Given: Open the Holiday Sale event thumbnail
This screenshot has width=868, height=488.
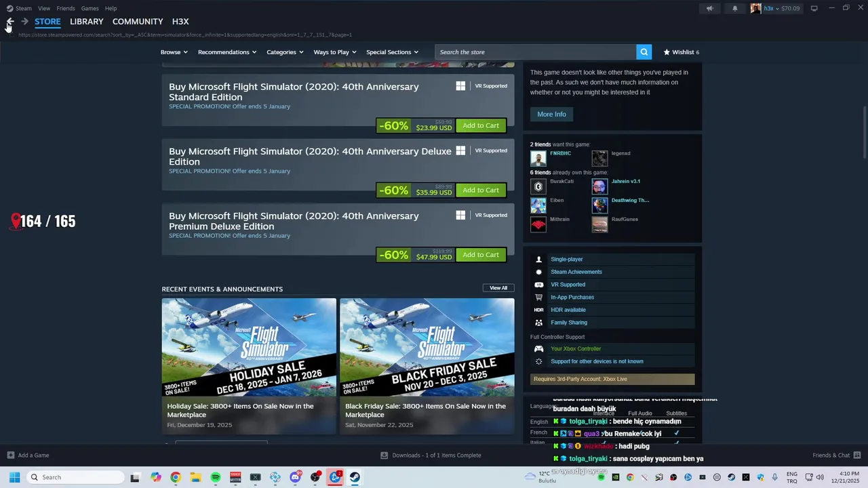Looking at the screenshot, I should click(x=249, y=347).
